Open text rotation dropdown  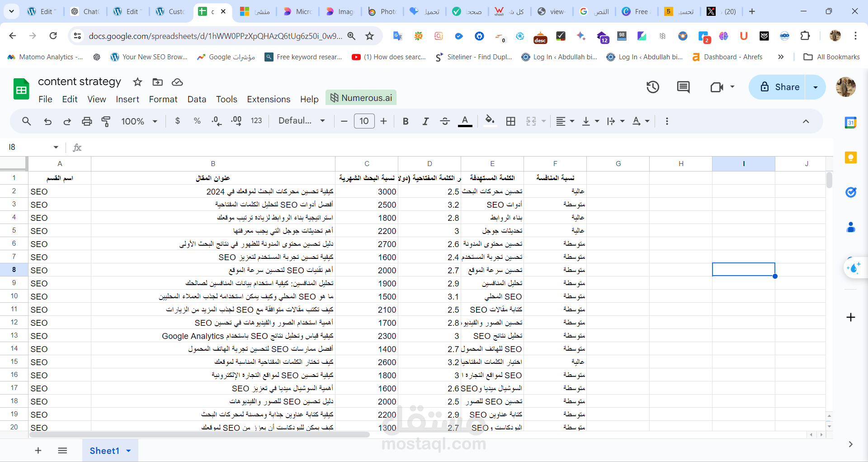pyautogui.click(x=641, y=121)
